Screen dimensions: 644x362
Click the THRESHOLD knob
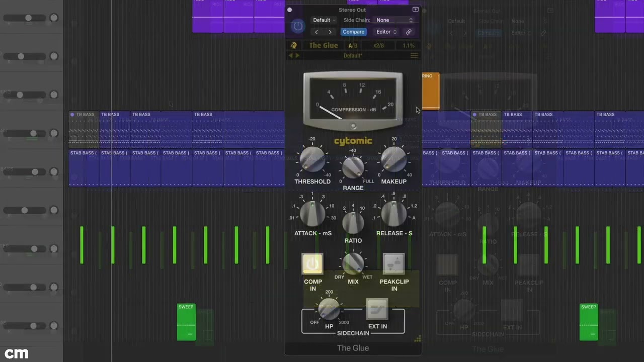312,159
